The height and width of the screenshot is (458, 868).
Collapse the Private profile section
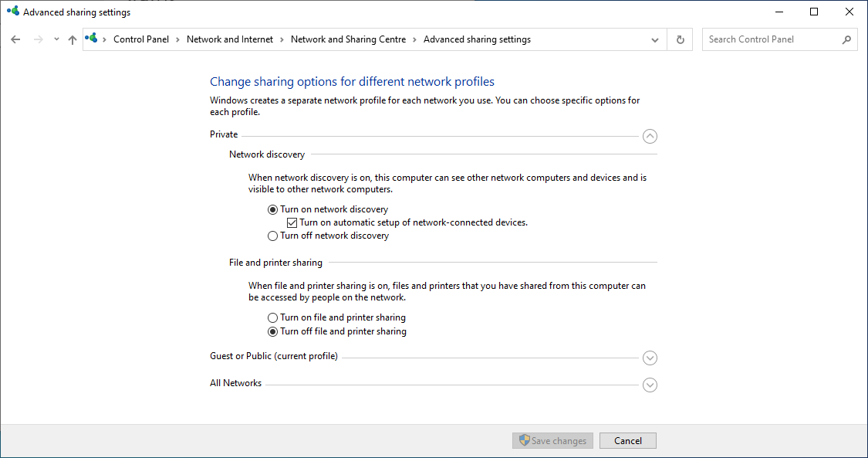tap(650, 136)
